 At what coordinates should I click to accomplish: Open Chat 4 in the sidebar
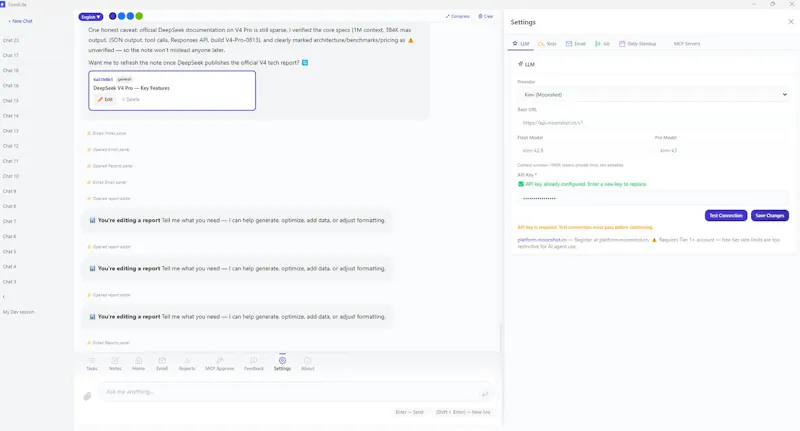tap(10, 266)
